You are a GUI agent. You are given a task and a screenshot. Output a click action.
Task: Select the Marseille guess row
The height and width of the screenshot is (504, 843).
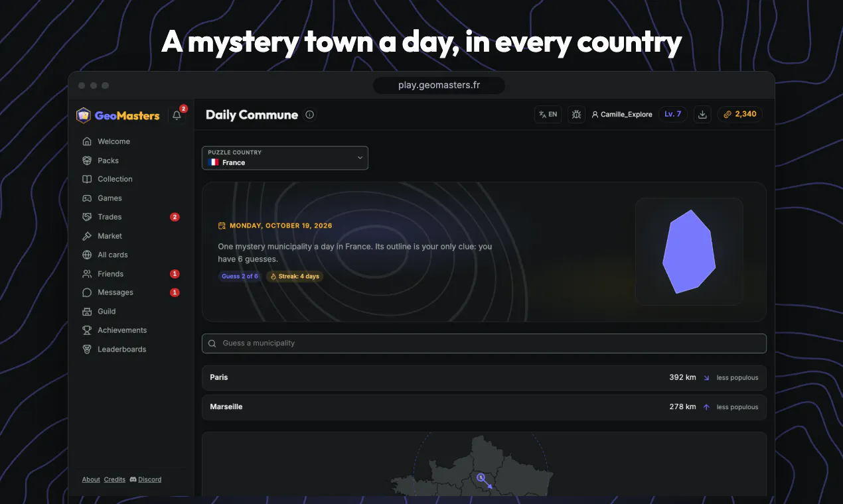tap(484, 407)
